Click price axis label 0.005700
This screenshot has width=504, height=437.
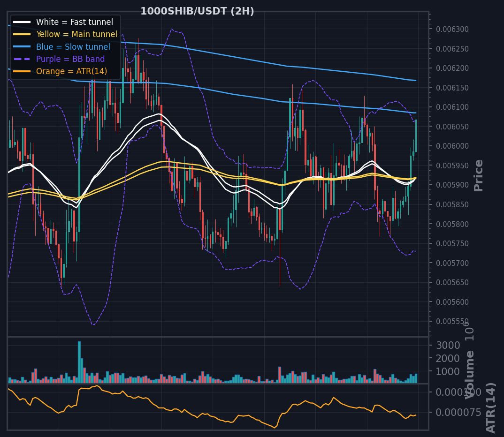[x=452, y=263]
